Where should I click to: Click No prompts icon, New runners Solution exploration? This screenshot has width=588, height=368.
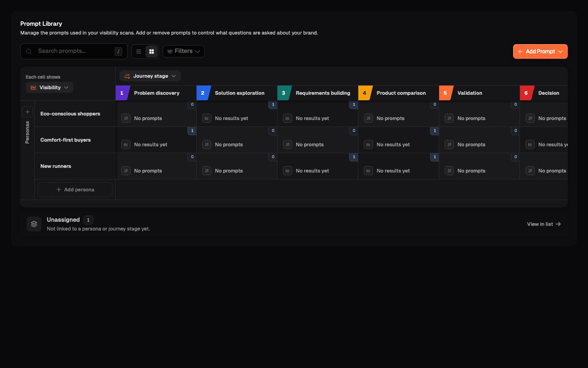point(207,171)
